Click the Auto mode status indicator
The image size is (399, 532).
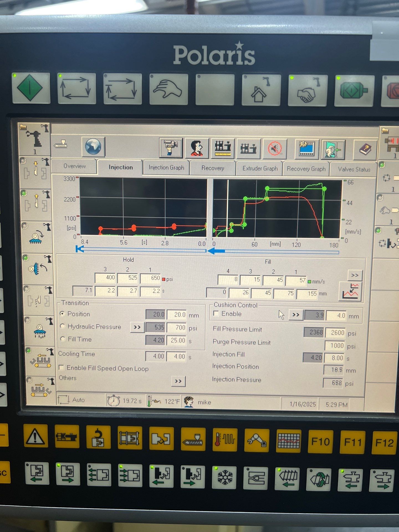(x=72, y=400)
